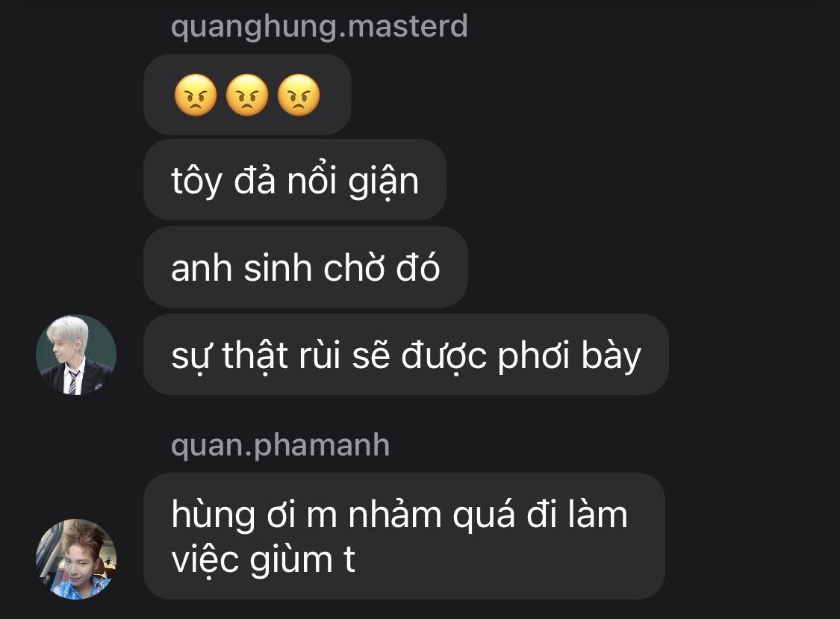Click the word 'nhảm' in quan.phamanh's message
Screen dimensions: 840x619
395,514
